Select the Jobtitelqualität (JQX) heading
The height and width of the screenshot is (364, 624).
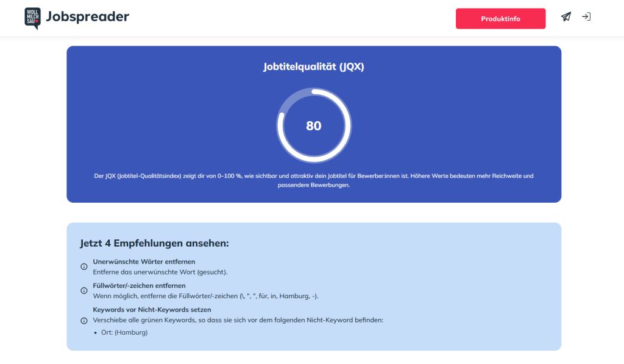pyautogui.click(x=313, y=66)
